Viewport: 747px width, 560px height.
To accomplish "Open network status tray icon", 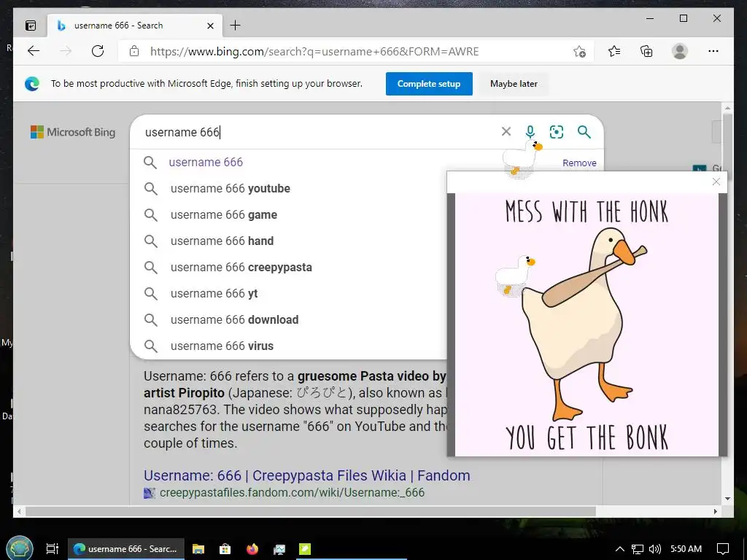I will tap(637, 549).
